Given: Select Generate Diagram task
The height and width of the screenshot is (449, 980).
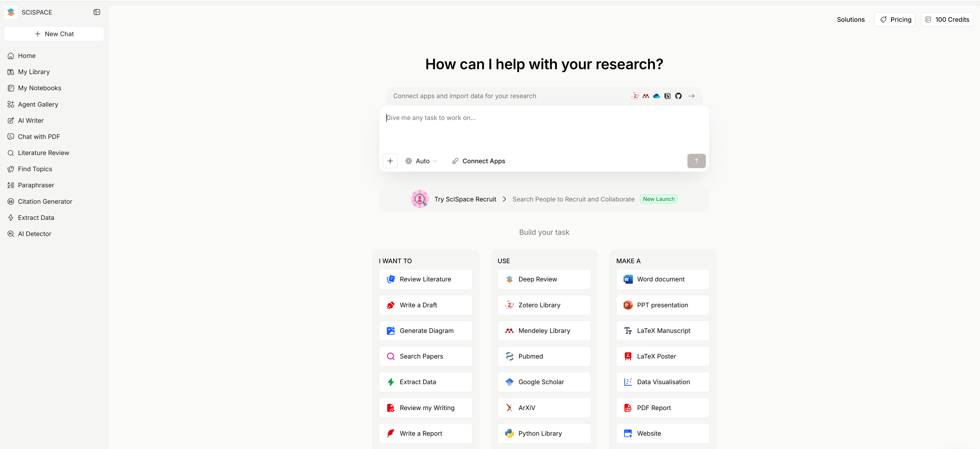Looking at the screenshot, I should (425, 331).
